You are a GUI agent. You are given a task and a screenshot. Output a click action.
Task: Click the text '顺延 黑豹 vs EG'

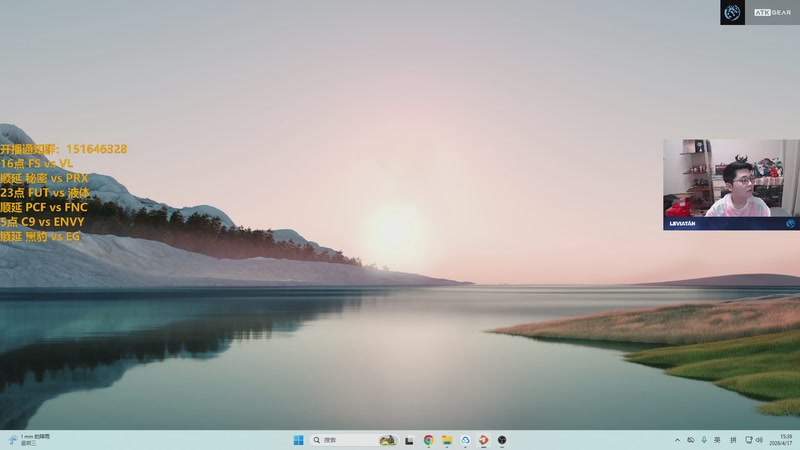pos(40,236)
